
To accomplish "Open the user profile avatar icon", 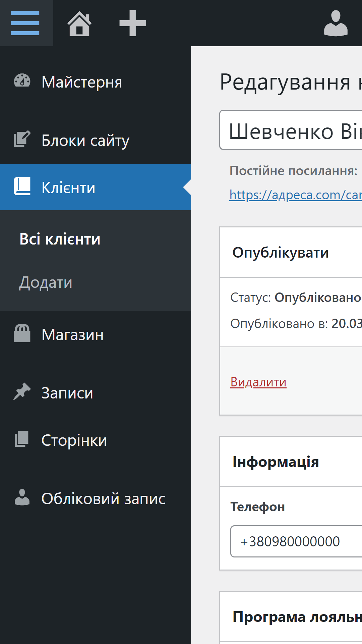I will point(336,23).
